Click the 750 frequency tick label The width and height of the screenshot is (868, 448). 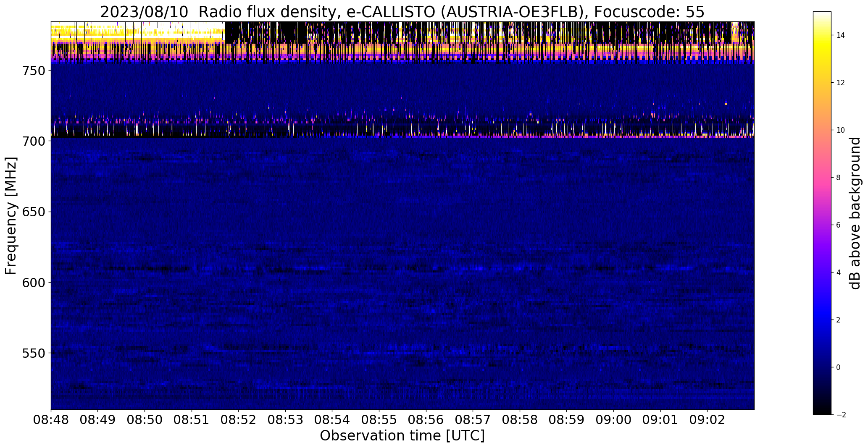tap(34, 71)
